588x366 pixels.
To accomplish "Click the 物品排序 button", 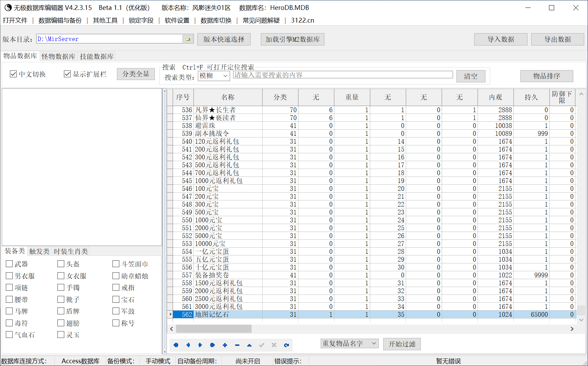I will (547, 76).
